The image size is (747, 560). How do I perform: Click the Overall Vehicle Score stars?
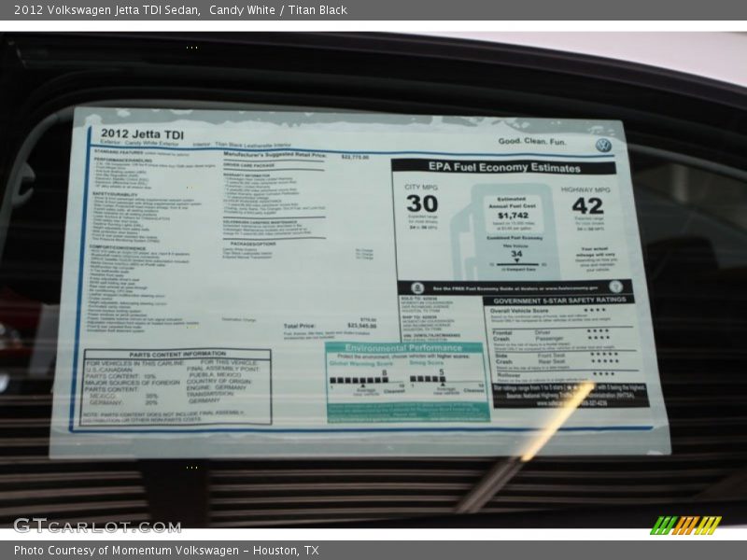[596, 311]
